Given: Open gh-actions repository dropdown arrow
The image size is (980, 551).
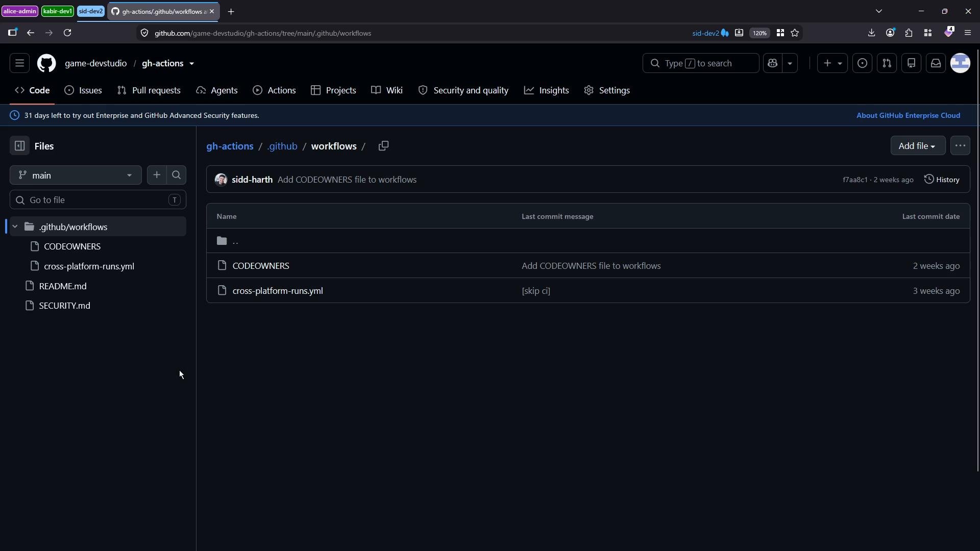Looking at the screenshot, I should tap(192, 64).
